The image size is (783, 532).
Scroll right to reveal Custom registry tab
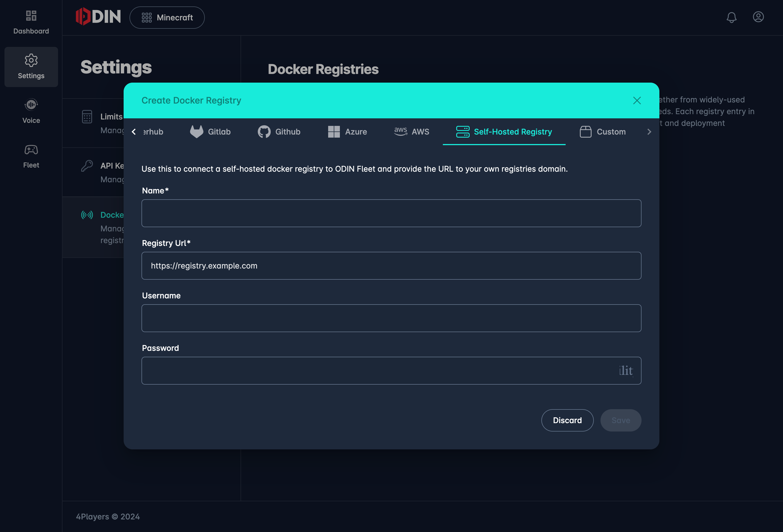(649, 131)
